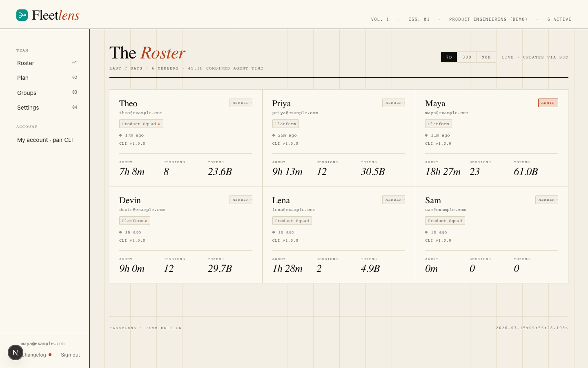
Task: Select the 7D time range
Action: 449,57
